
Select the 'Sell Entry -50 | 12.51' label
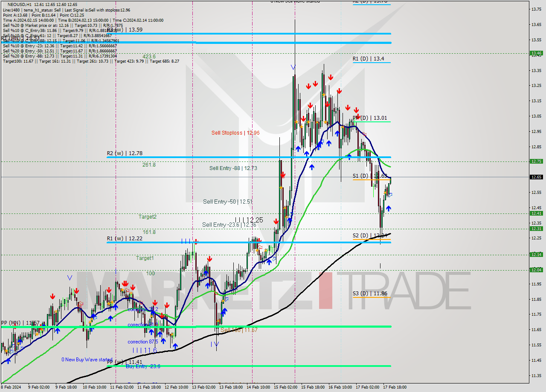[228, 202]
